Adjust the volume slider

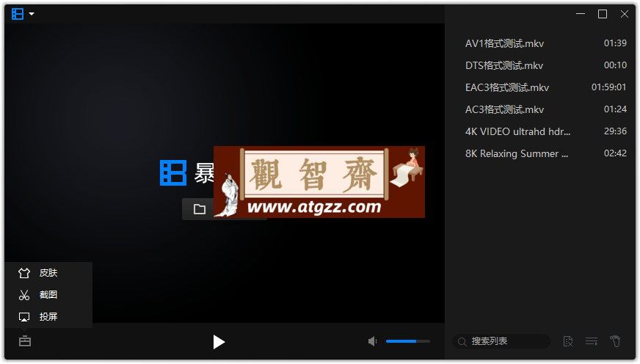(408, 341)
